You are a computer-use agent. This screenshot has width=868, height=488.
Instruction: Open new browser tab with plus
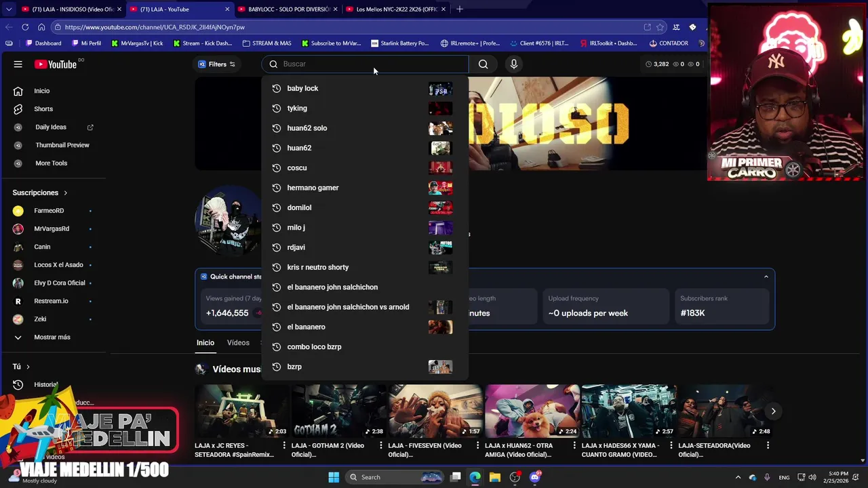[x=459, y=9]
